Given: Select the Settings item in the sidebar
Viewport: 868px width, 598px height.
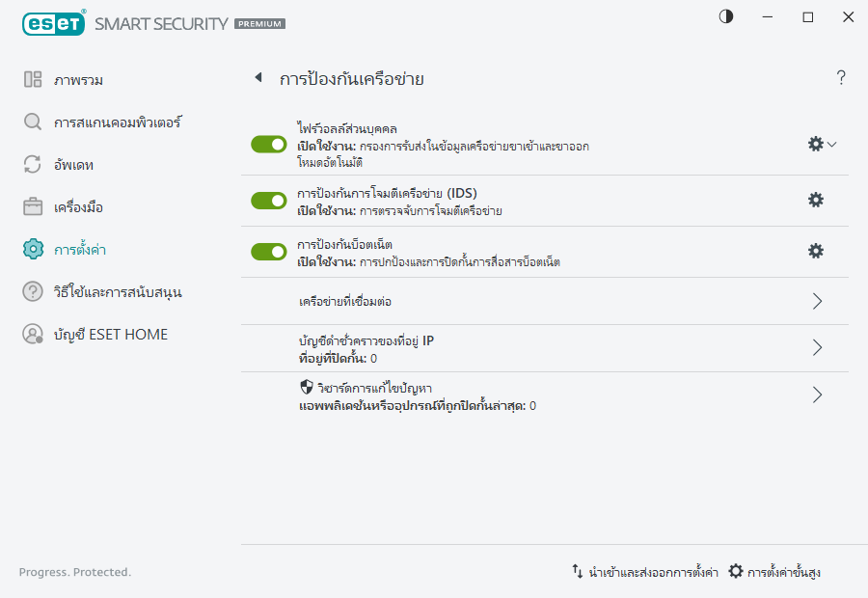Looking at the screenshot, I should pos(32,249).
